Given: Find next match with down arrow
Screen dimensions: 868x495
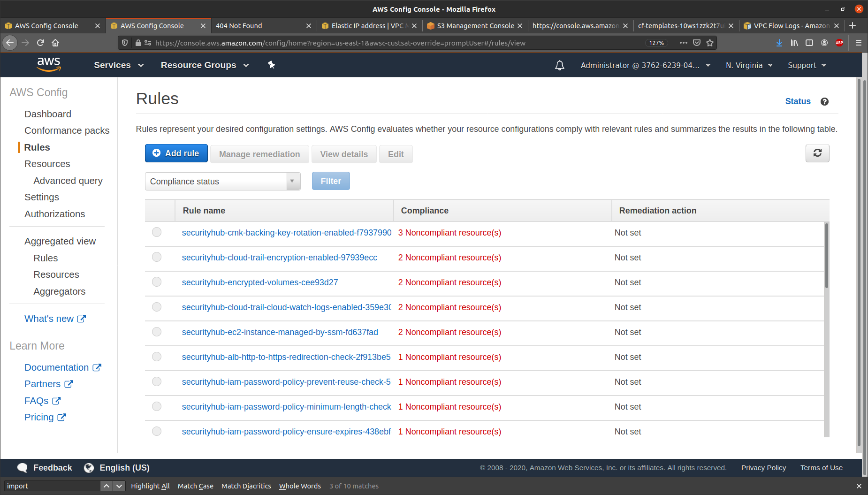Looking at the screenshot, I should point(119,486).
